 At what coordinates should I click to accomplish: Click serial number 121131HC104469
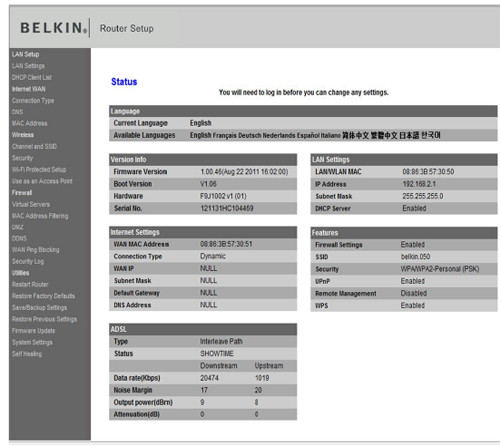227,208
